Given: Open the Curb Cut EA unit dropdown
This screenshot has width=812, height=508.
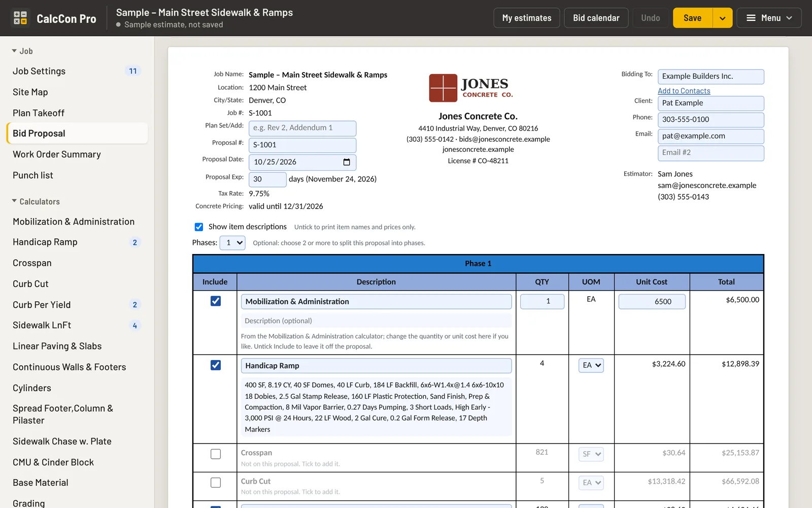Looking at the screenshot, I should (591, 483).
